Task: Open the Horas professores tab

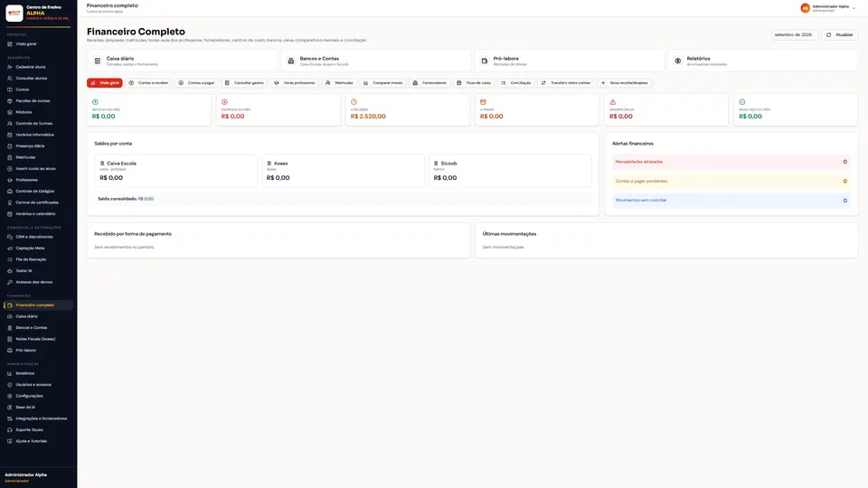Action: pos(295,83)
